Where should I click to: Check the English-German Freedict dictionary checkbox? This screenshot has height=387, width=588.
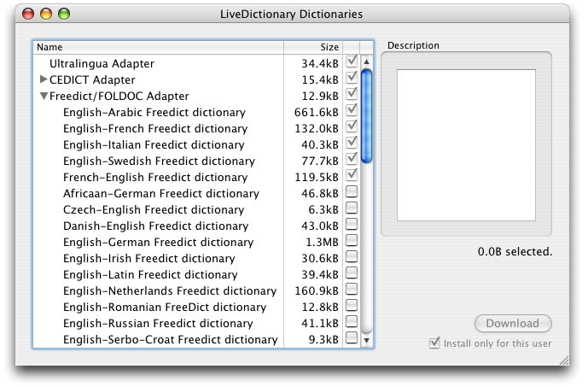pos(352,240)
